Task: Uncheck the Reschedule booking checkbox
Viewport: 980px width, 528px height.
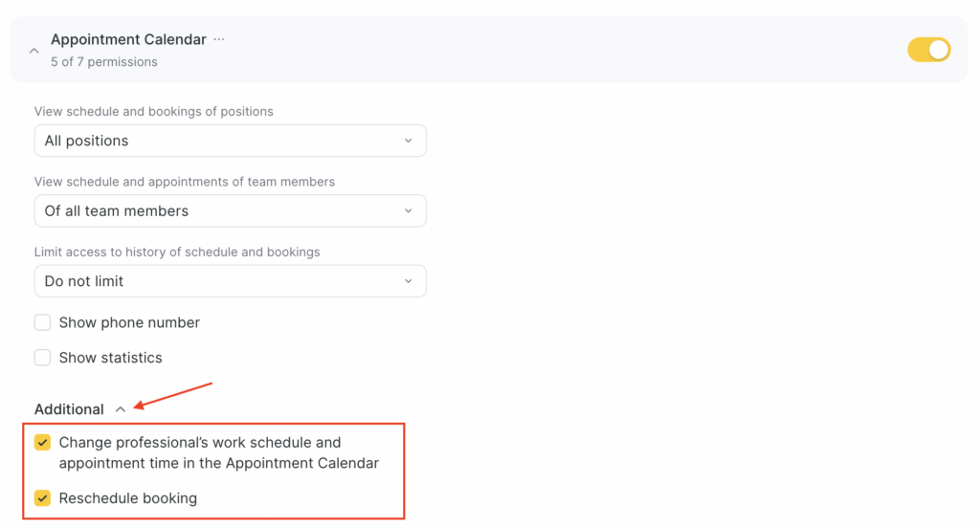Action: click(x=42, y=498)
